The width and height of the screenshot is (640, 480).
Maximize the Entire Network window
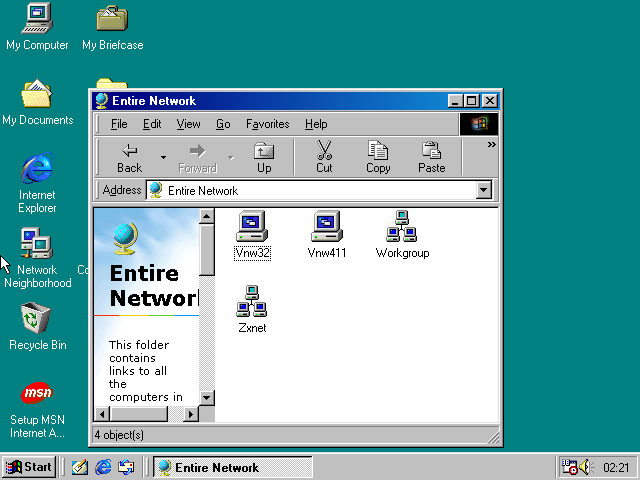click(471, 101)
